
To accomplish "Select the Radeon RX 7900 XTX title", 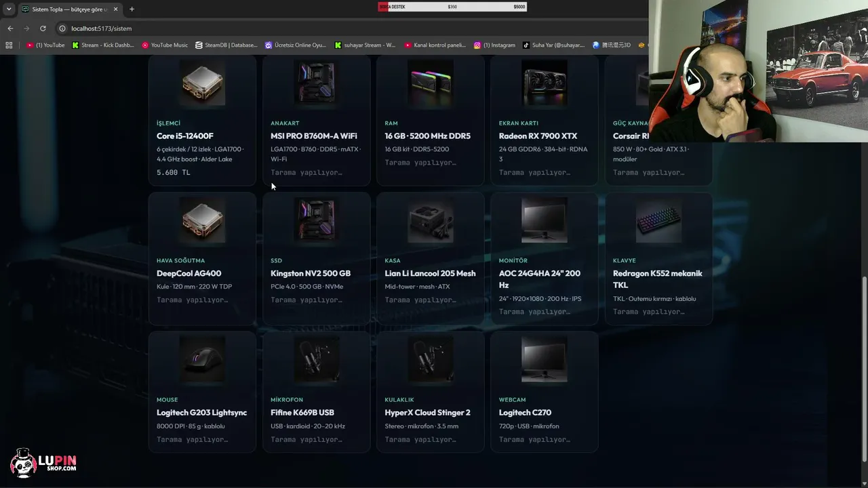I will pos(538,136).
